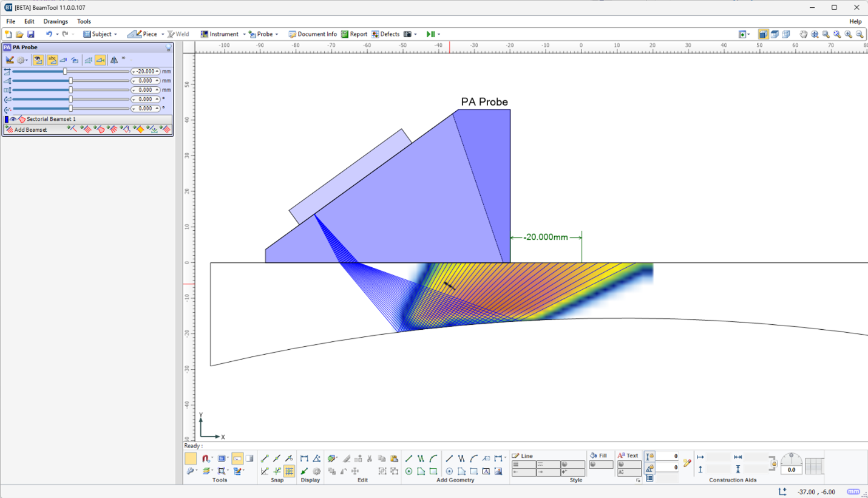Click the lightbulb icon in PA Probe header
Screen dimensions: 868x498
coord(168,47)
